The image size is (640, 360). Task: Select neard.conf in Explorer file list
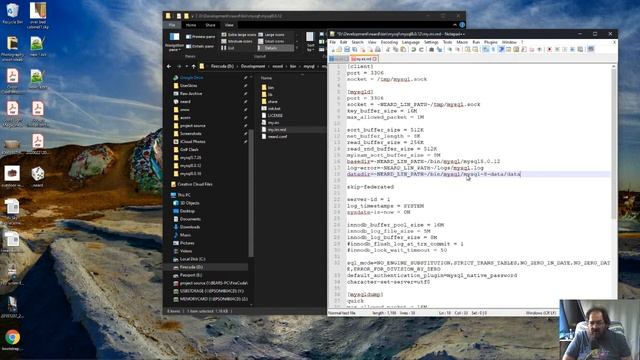coord(274,136)
